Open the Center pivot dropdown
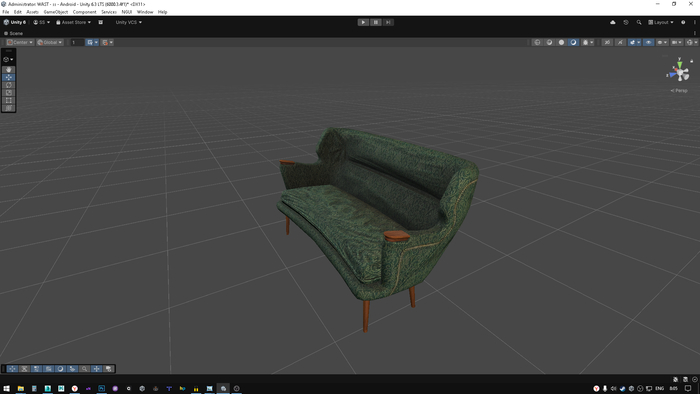 click(x=20, y=42)
